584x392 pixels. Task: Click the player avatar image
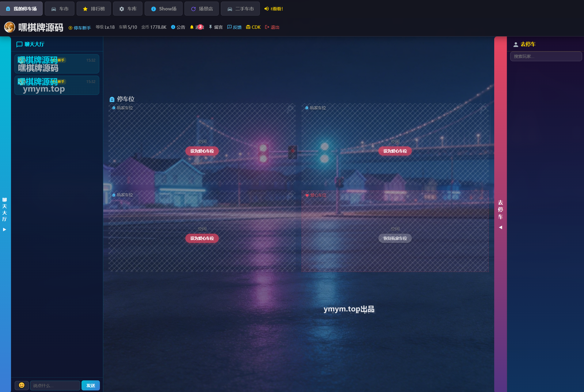9,27
